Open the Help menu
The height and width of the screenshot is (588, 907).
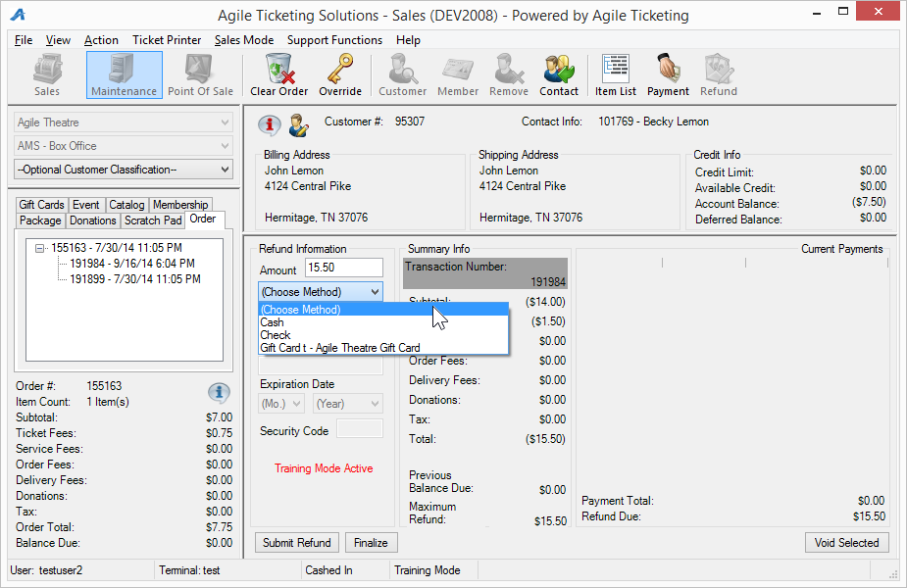tap(408, 40)
